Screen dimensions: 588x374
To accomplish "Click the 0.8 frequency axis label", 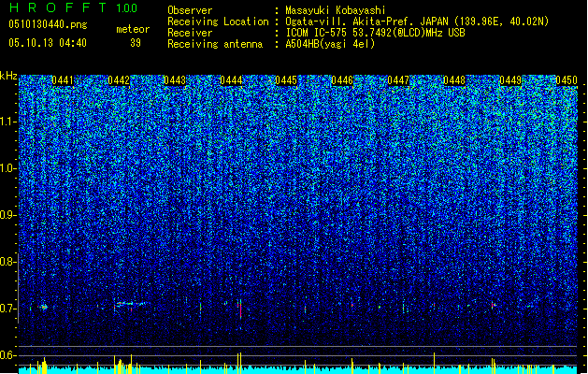I will click(7, 262).
